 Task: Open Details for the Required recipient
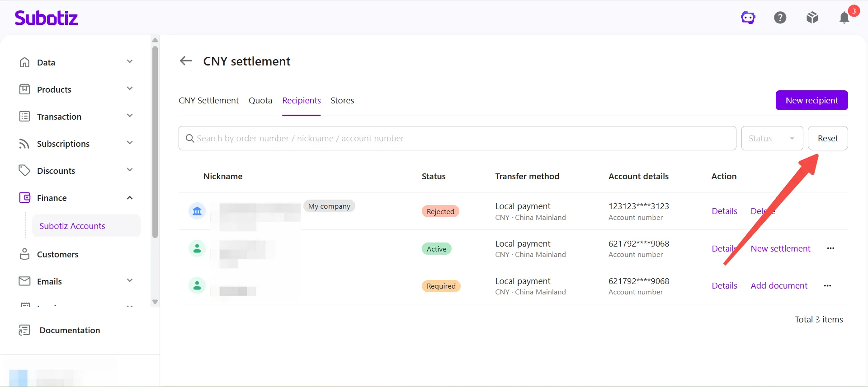(724, 285)
